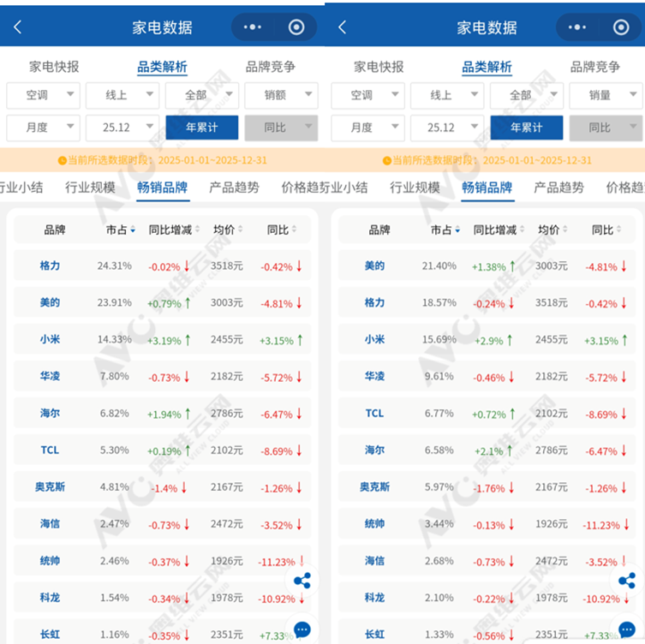Tap the orange date range banner on the left screen
Image resolution: width=645 pixels, height=644 pixels.
click(162, 160)
